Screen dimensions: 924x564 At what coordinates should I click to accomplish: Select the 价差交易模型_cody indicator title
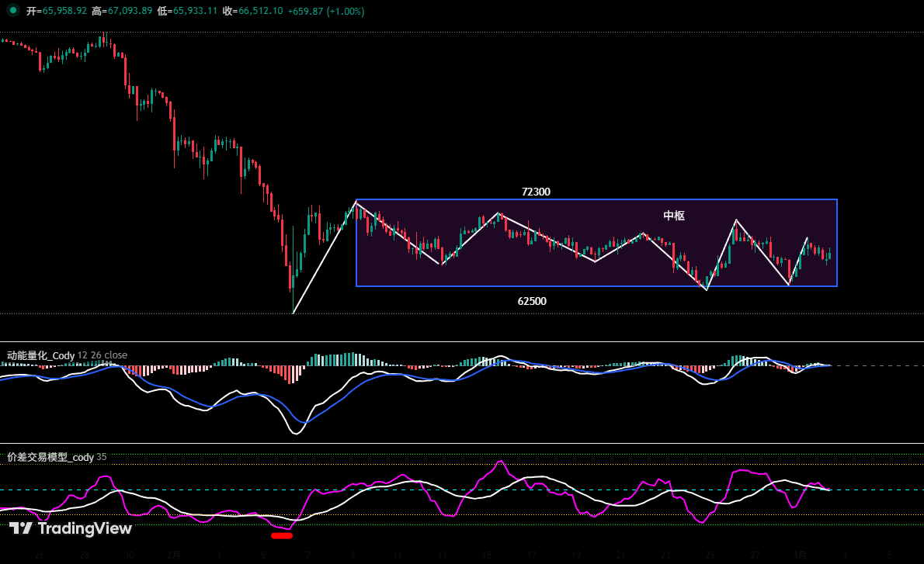pyautogui.click(x=48, y=458)
